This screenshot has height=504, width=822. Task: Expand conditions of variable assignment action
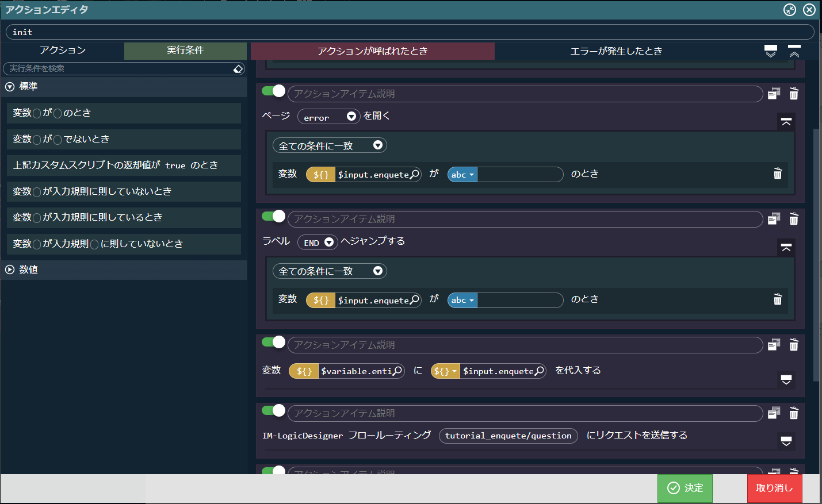tap(786, 380)
